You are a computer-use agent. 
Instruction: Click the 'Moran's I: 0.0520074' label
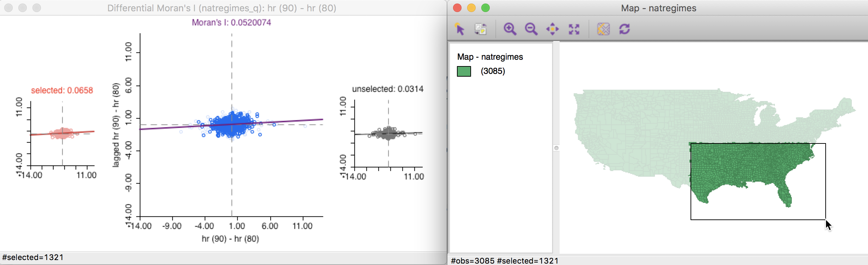point(231,23)
